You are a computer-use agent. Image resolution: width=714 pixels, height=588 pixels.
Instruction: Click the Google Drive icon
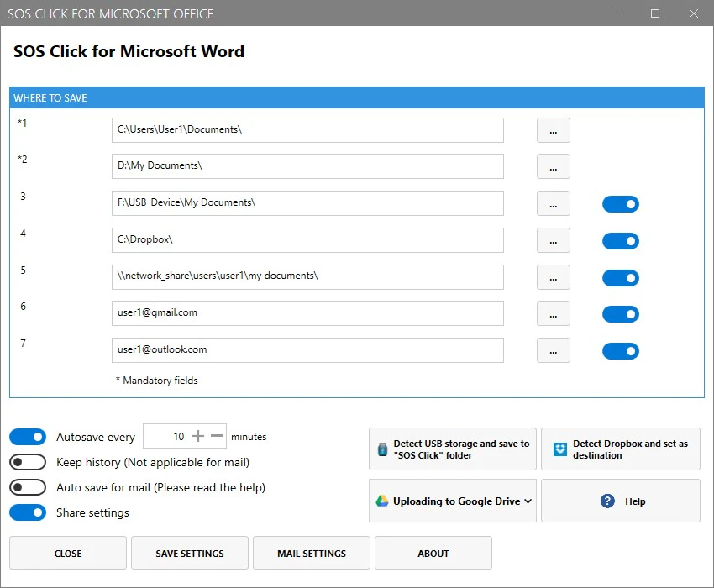point(382,501)
